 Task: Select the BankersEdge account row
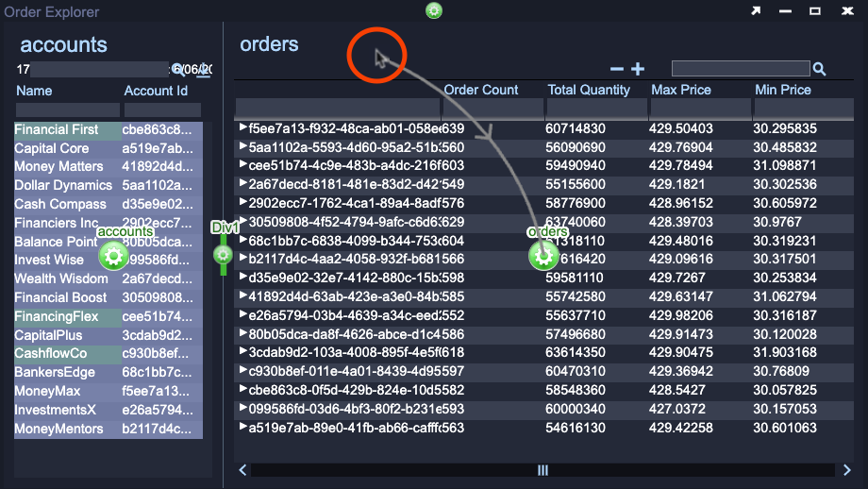click(55, 372)
